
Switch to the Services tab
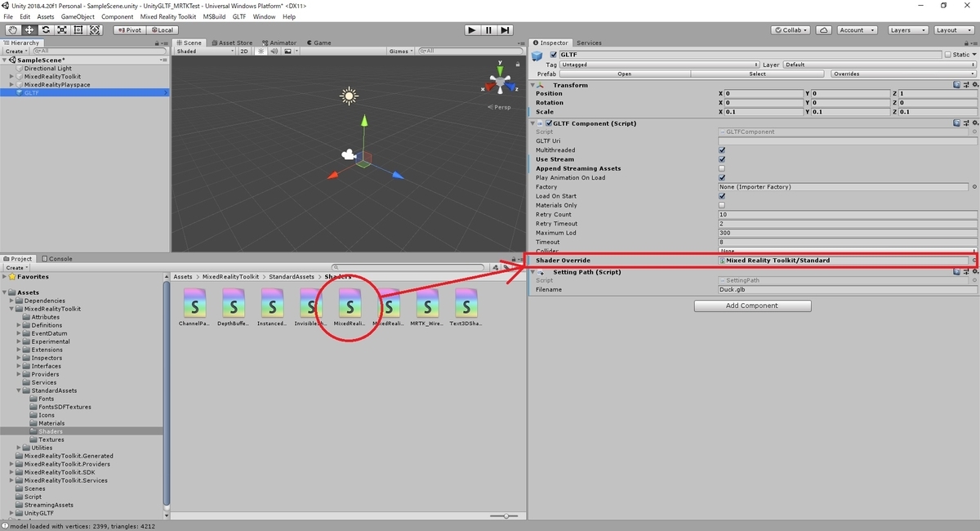589,42
